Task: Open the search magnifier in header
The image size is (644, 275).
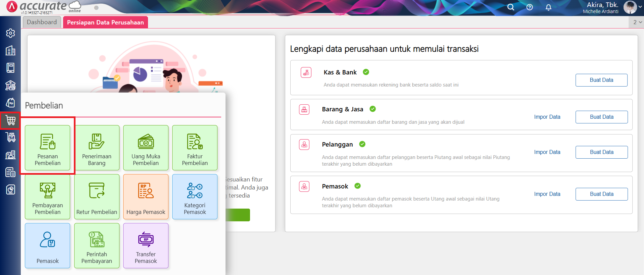Action: pos(510,7)
